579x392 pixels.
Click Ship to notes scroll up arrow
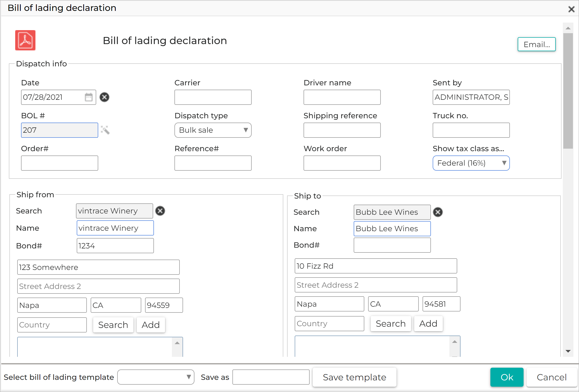[455, 342]
